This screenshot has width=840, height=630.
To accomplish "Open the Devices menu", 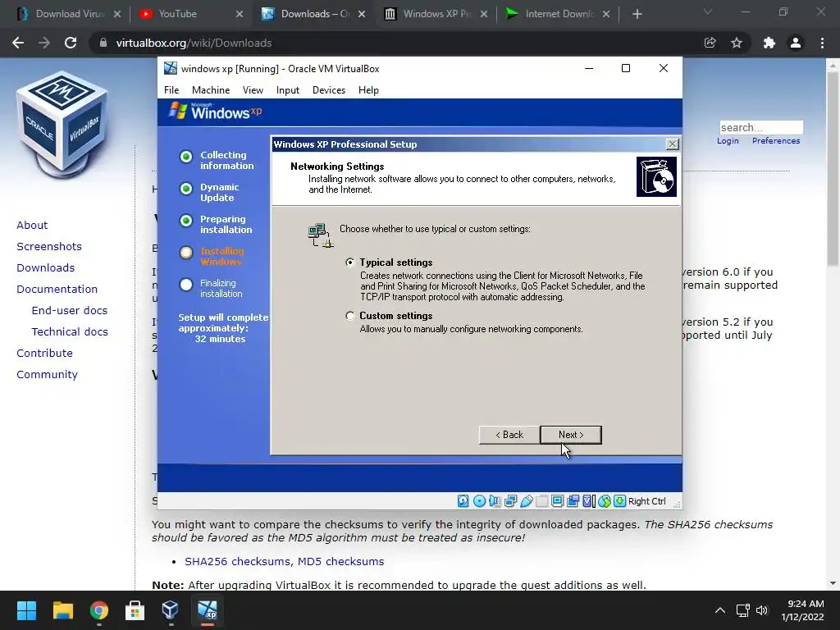I will pos(329,90).
